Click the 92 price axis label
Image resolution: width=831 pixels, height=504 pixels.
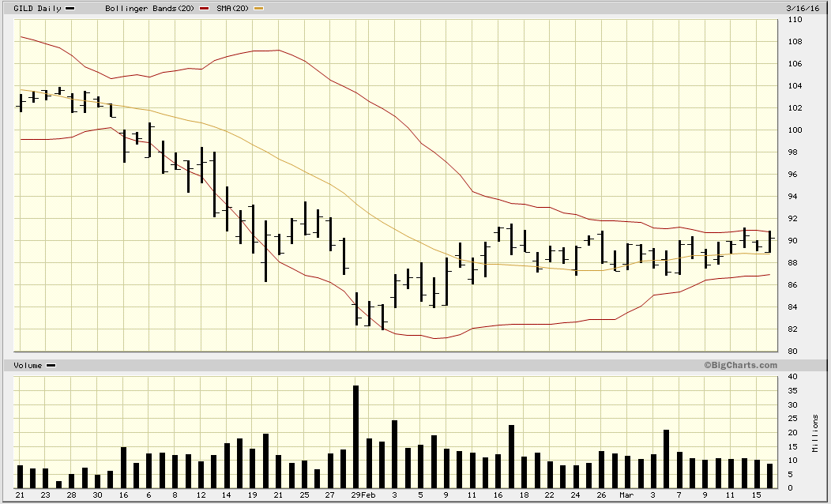(x=793, y=218)
